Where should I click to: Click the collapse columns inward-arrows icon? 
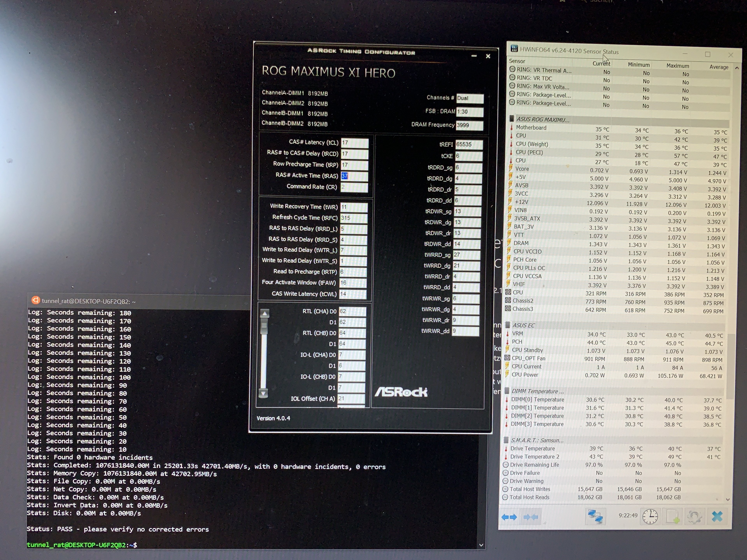530,517
